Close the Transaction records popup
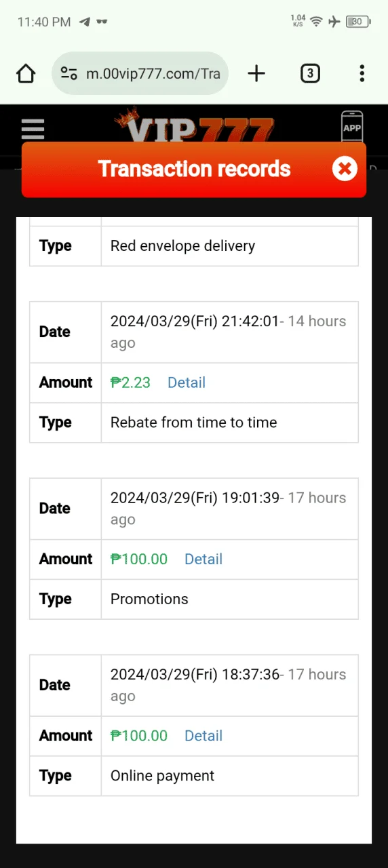The height and width of the screenshot is (868, 388). click(x=345, y=169)
